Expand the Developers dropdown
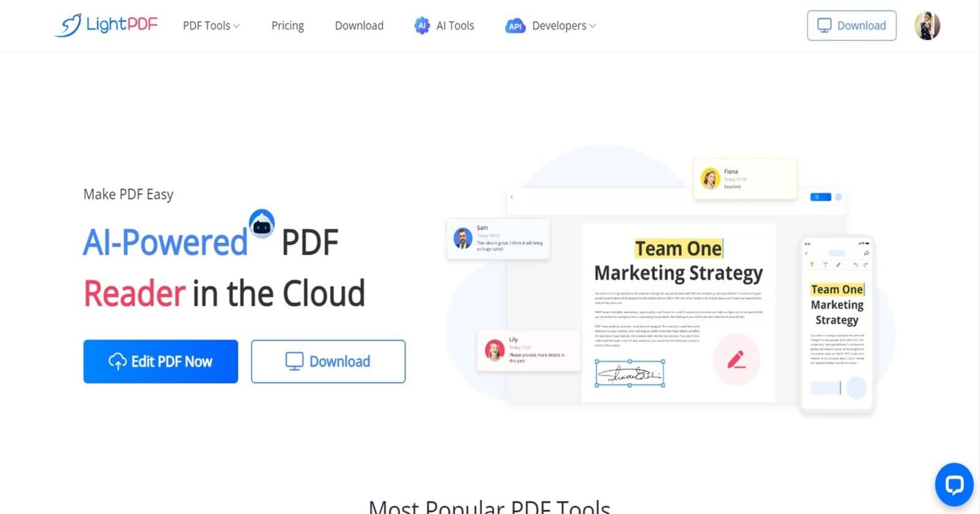 pyautogui.click(x=563, y=26)
